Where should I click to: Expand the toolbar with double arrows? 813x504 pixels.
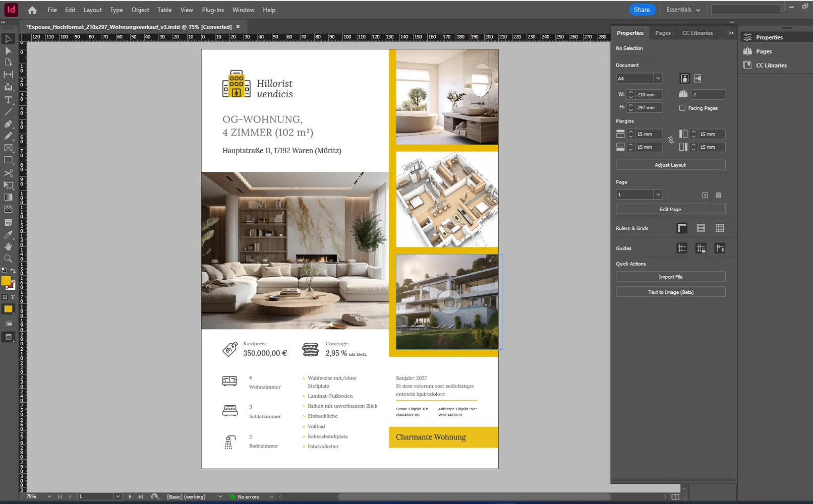3,22
